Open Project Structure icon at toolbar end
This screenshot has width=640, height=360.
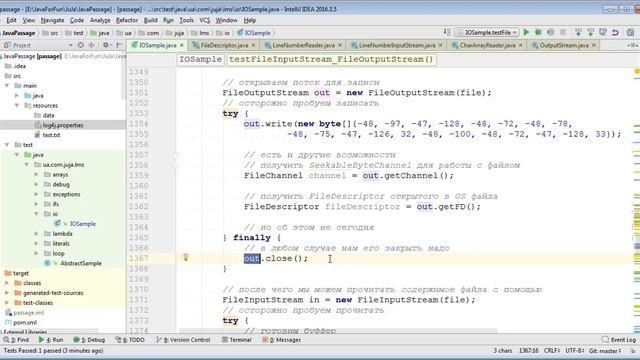click(630, 32)
